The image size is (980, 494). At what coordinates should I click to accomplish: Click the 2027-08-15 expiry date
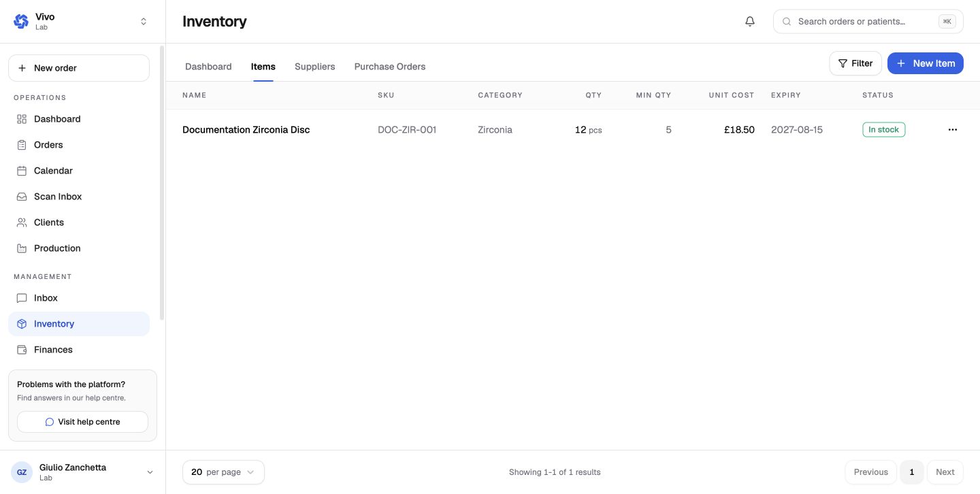pos(797,130)
